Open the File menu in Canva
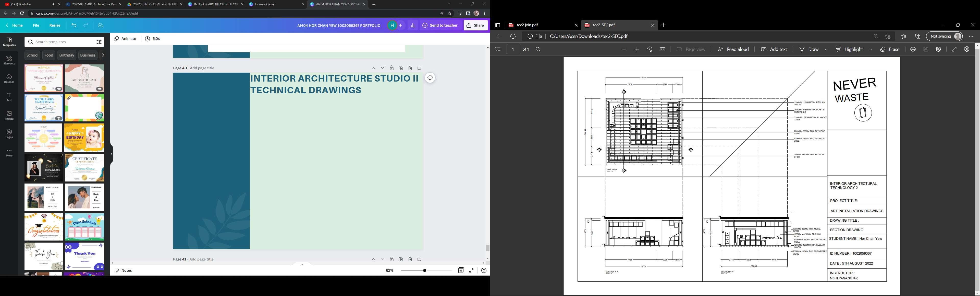The height and width of the screenshot is (296, 980). click(x=36, y=25)
